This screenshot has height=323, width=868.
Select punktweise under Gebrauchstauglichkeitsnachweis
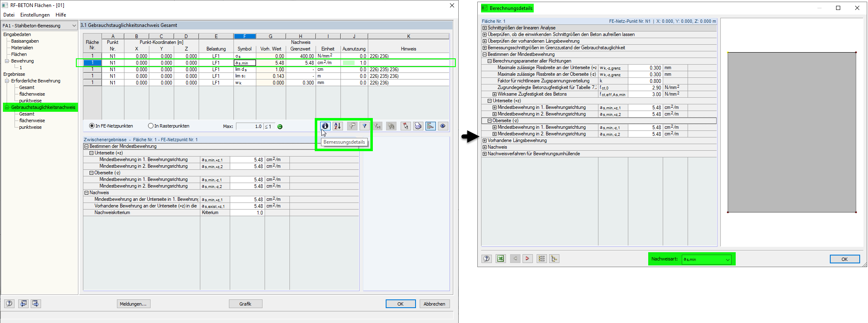[30, 127]
